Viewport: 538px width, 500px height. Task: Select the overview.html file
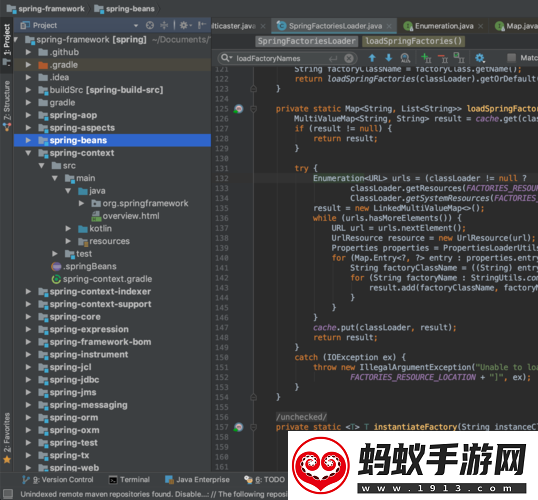click(x=125, y=216)
